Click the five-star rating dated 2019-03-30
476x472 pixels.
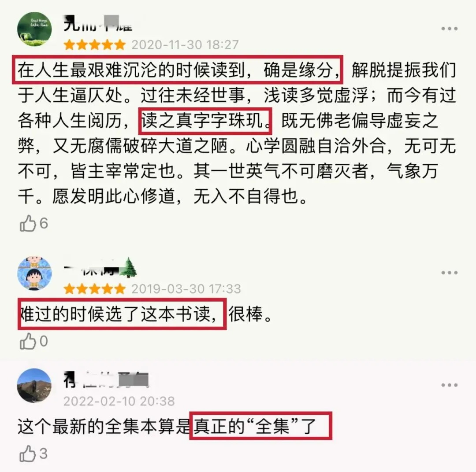tap(95, 289)
